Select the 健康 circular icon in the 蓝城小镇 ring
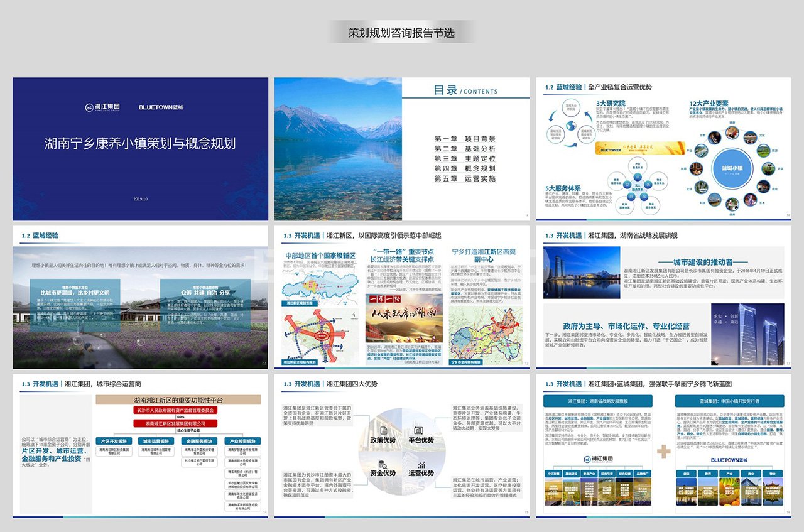 coord(731,131)
